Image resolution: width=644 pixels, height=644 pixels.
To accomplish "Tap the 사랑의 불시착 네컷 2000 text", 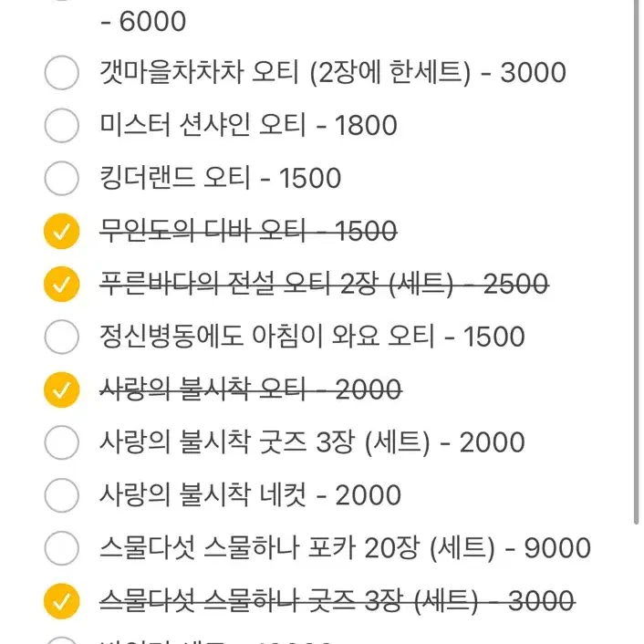I will point(251,495).
